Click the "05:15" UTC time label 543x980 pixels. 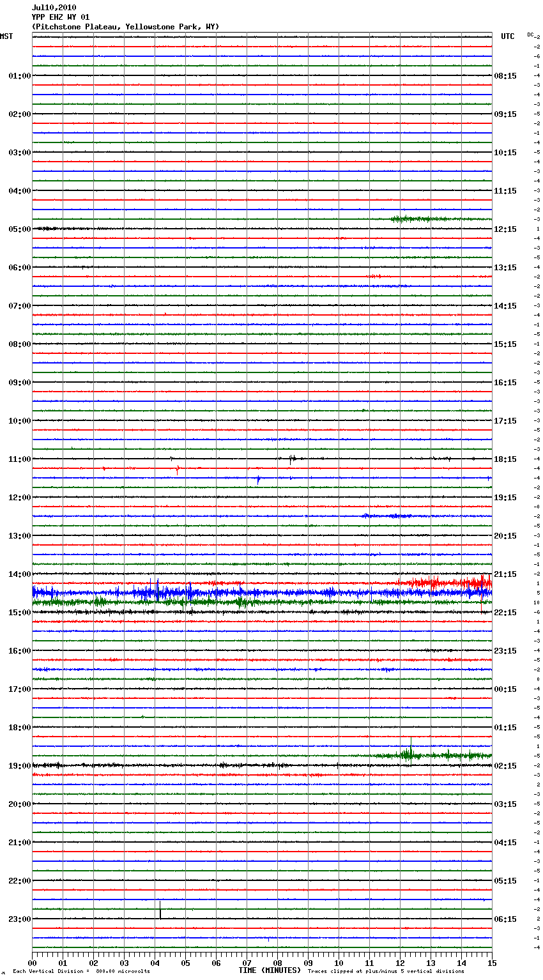[x=505, y=881]
